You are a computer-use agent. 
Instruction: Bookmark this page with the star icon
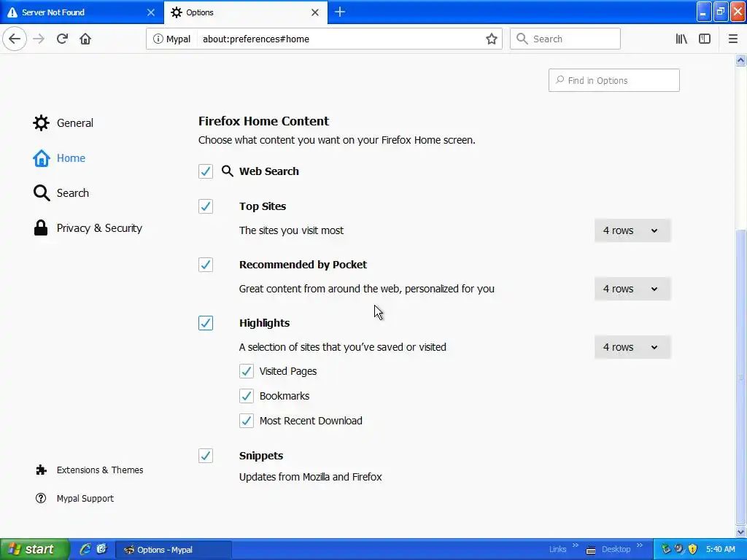point(491,39)
